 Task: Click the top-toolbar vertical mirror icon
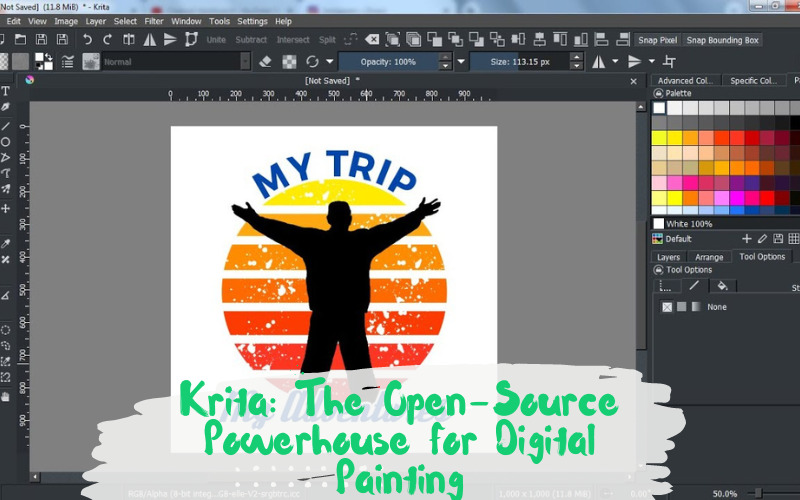tap(170, 39)
